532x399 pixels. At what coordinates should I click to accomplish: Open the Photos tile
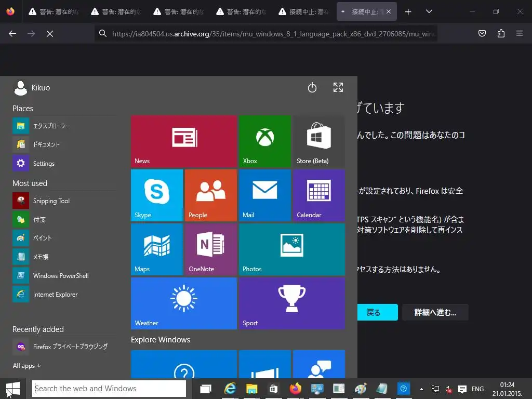click(x=292, y=249)
